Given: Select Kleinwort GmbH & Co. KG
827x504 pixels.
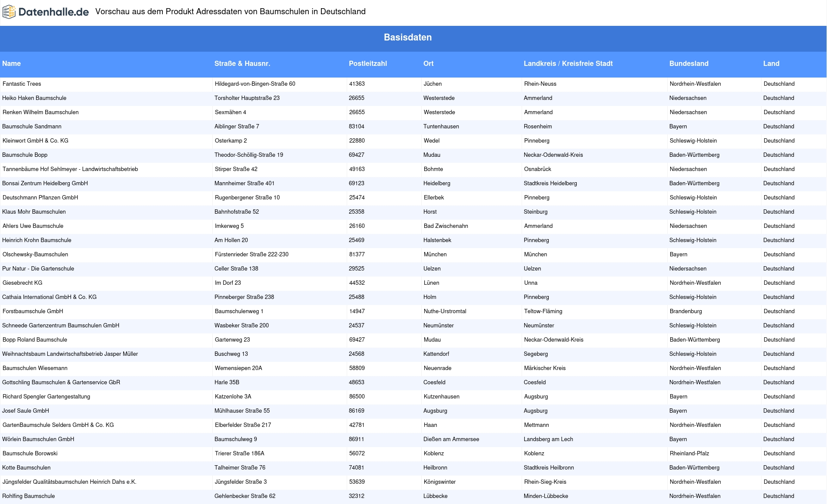Looking at the screenshot, I should click(36, 141).
